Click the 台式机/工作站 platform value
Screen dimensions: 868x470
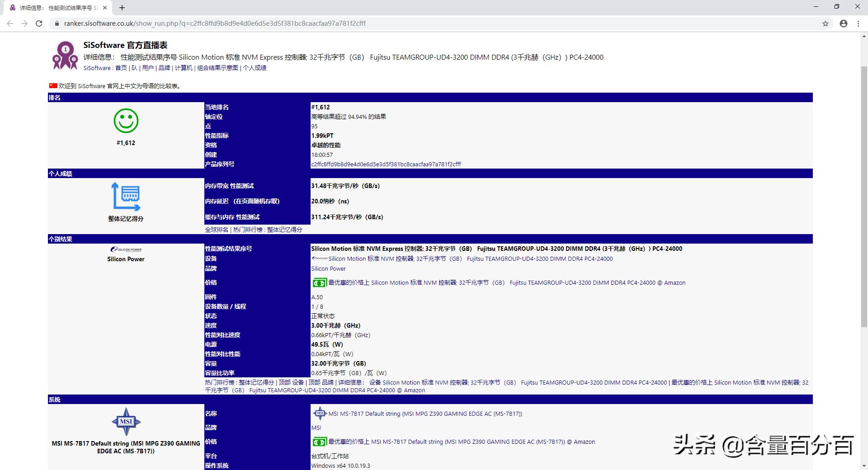click(x=330, y=456)
